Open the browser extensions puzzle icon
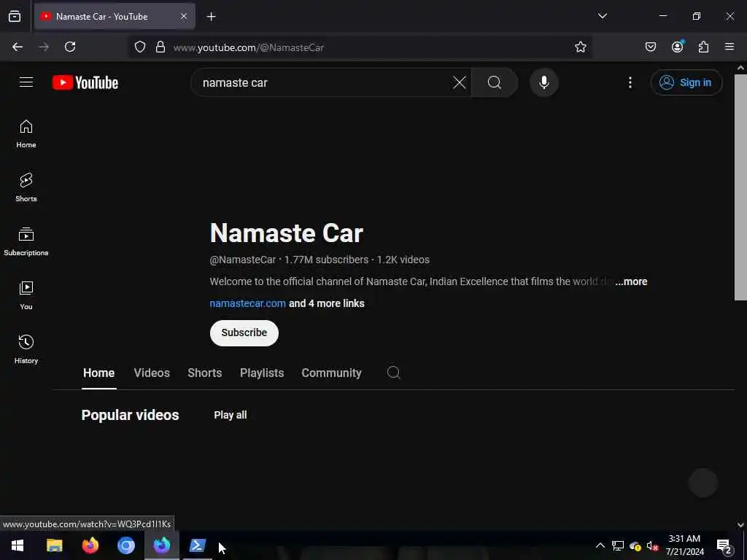The height and width of the screenshot is (560, 747). click(703, 47)
